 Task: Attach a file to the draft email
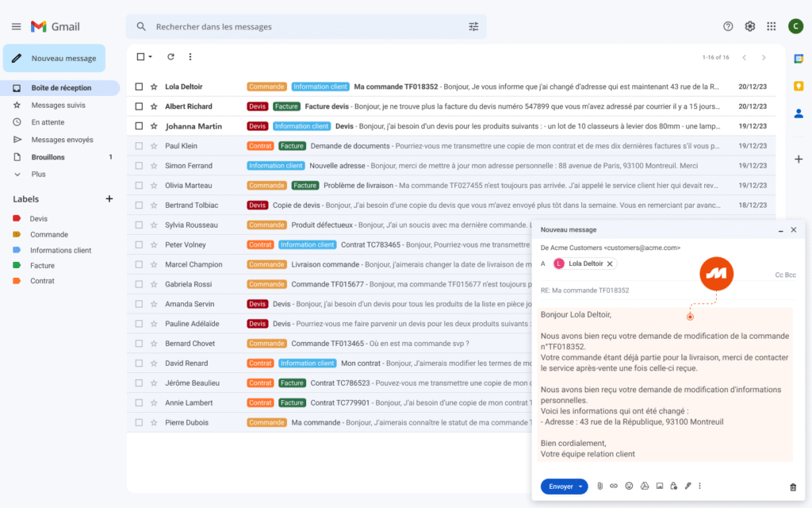599,486
